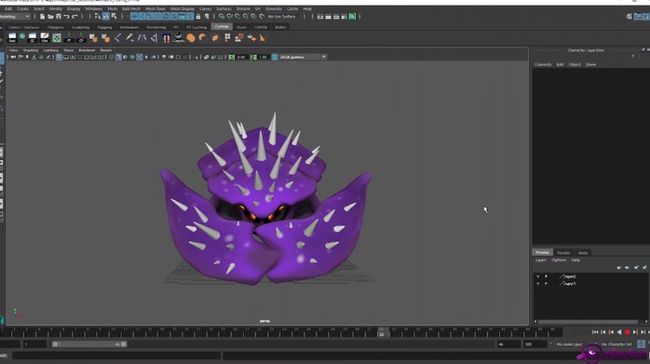This screenshot has width=650, height=364.
Task: Click rightmost create layer icon in Layer Editor
Action: pyautogui.click(x=645, y=268)
